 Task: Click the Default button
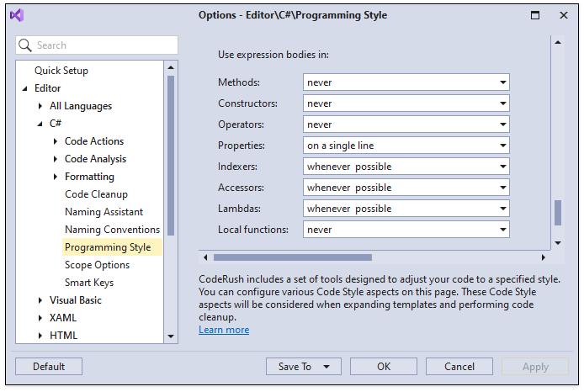pos(49,367)
